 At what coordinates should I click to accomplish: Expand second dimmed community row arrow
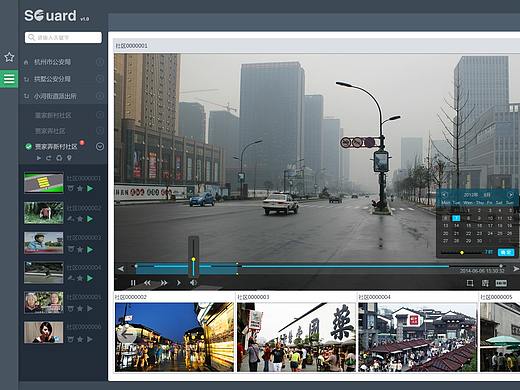[100, 131]
